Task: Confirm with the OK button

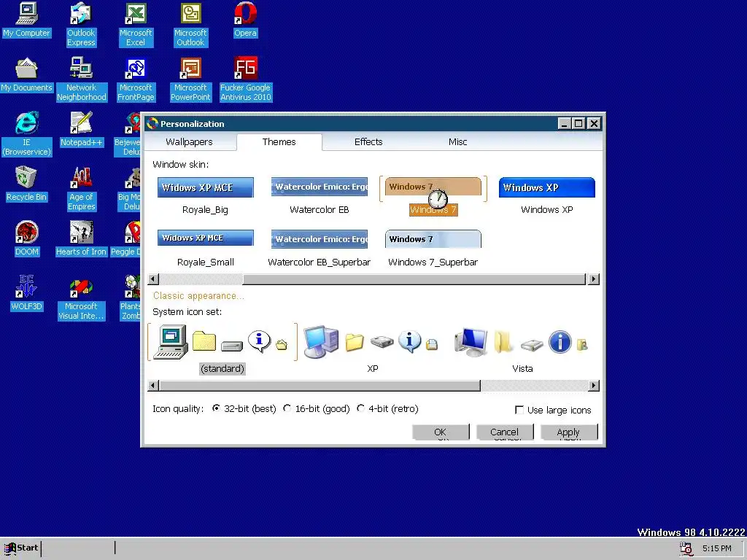Action: point(441,432)
